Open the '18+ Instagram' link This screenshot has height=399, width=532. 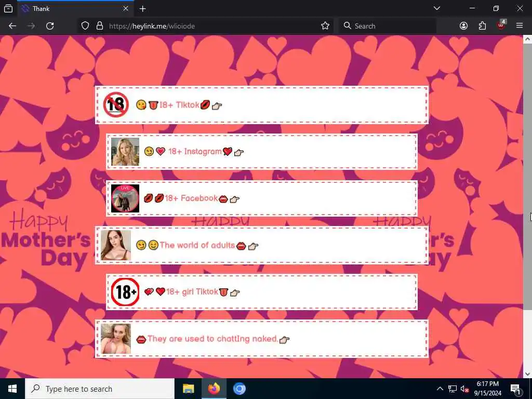(x=262, y=152)
